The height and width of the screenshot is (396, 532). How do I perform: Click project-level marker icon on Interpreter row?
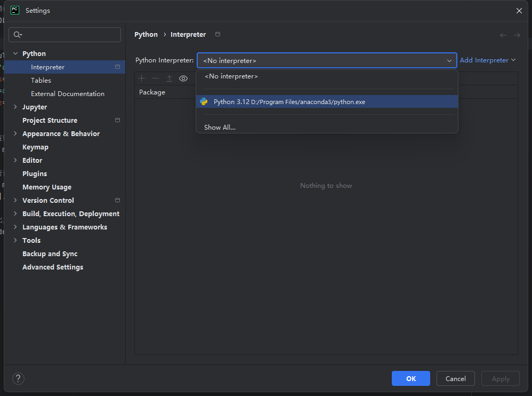(117, 67)
